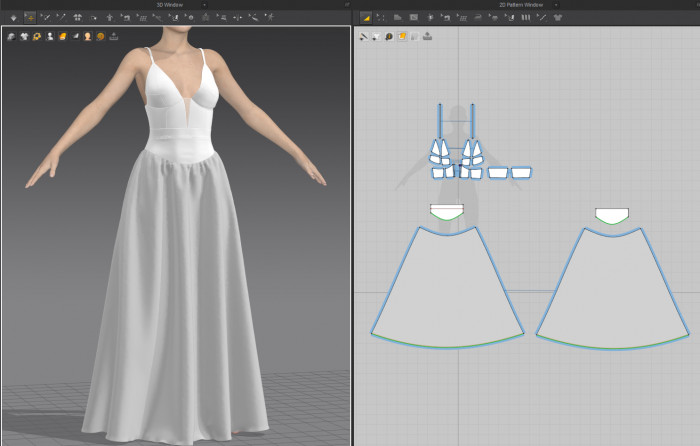Click the shirt icon in 2D toolbar

558,18
